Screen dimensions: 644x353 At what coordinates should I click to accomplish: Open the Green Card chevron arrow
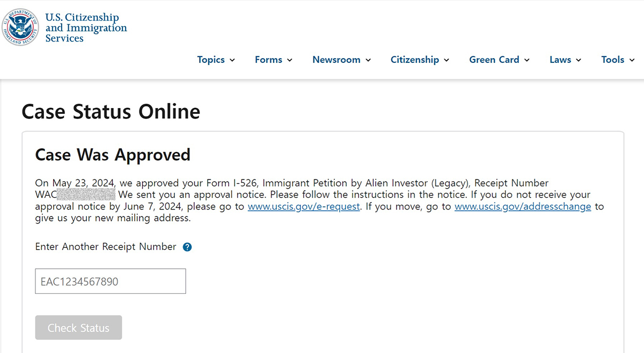pyautogui.click(x=527, y=60)
